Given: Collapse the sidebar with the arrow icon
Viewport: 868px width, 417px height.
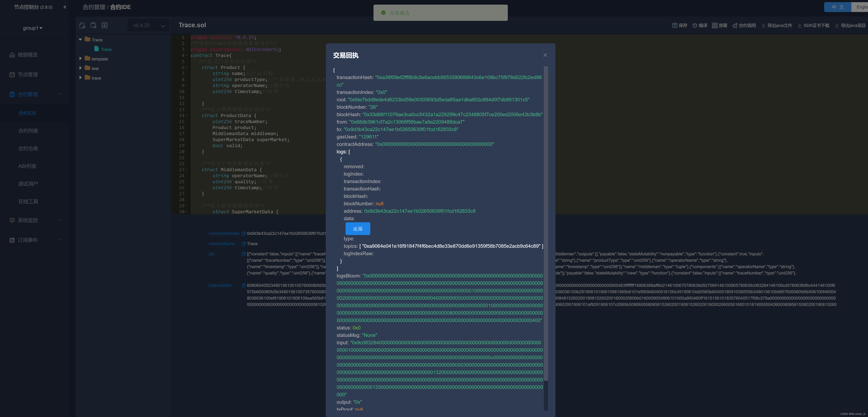Looking at the screenshot, I should (64, 7).
